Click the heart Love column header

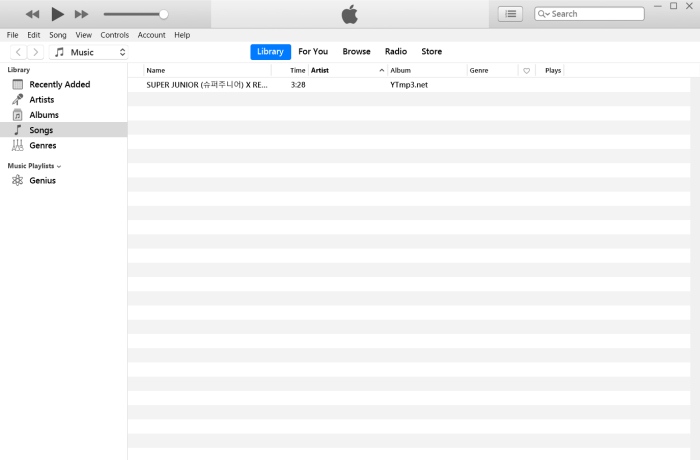[x=527, y=71]
